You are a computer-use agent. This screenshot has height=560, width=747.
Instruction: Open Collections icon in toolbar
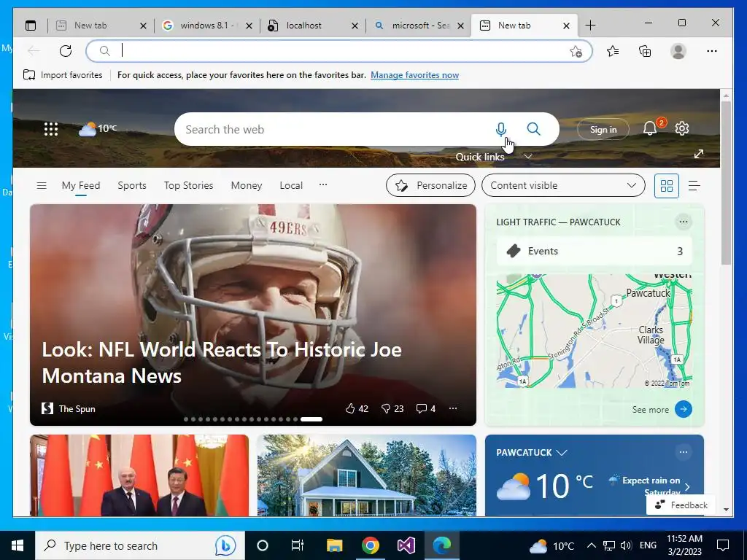[x=645, y=51]
